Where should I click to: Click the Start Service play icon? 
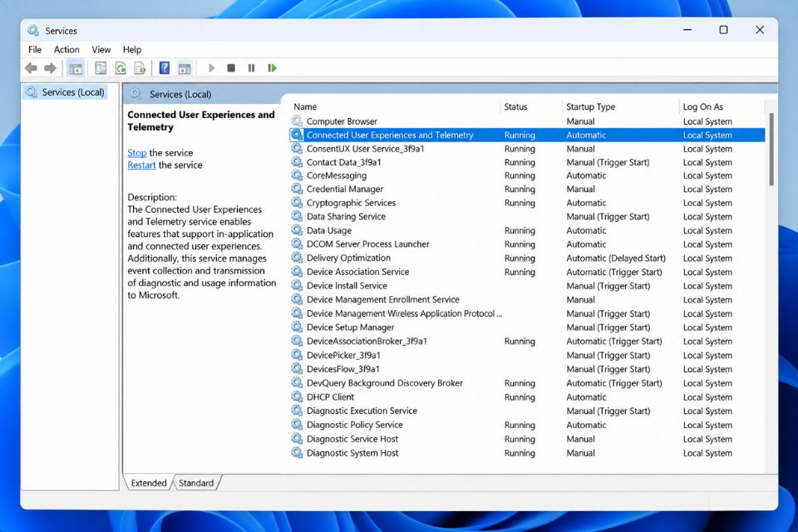(212, 67)
